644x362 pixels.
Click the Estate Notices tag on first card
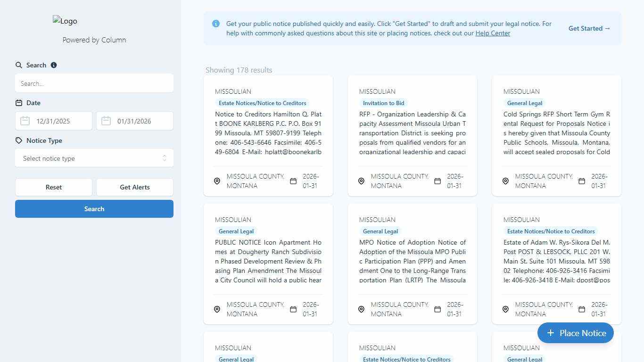[x=262, y=103]
